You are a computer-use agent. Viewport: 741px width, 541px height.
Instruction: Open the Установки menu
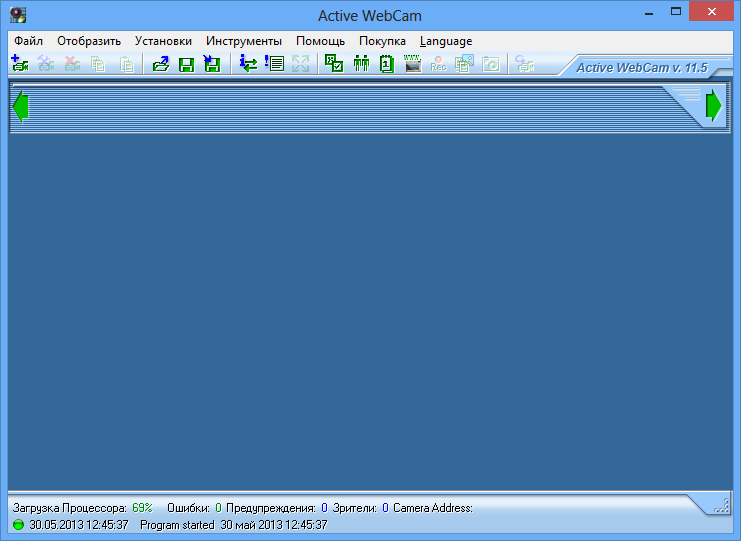163,41
